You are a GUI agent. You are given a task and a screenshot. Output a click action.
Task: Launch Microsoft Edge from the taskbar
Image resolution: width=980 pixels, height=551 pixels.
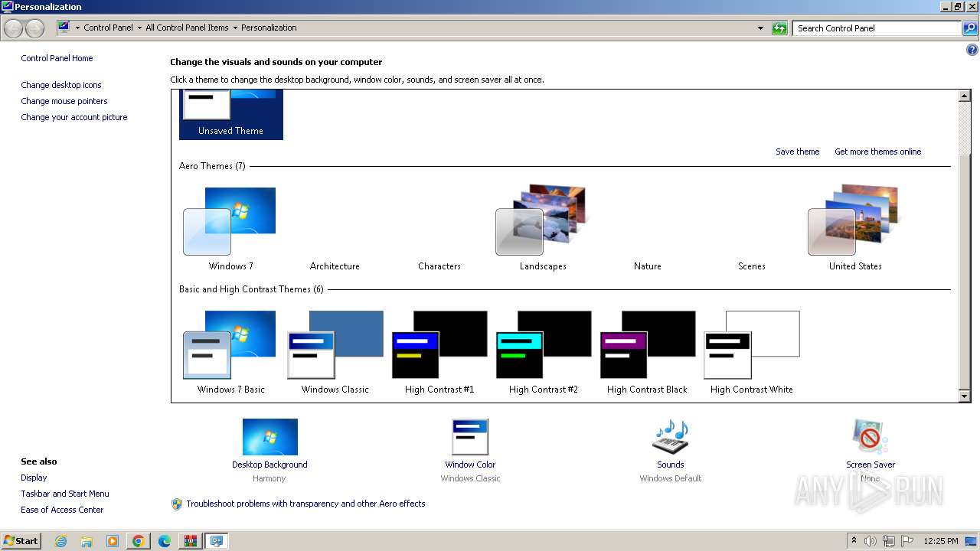point(165,541)
